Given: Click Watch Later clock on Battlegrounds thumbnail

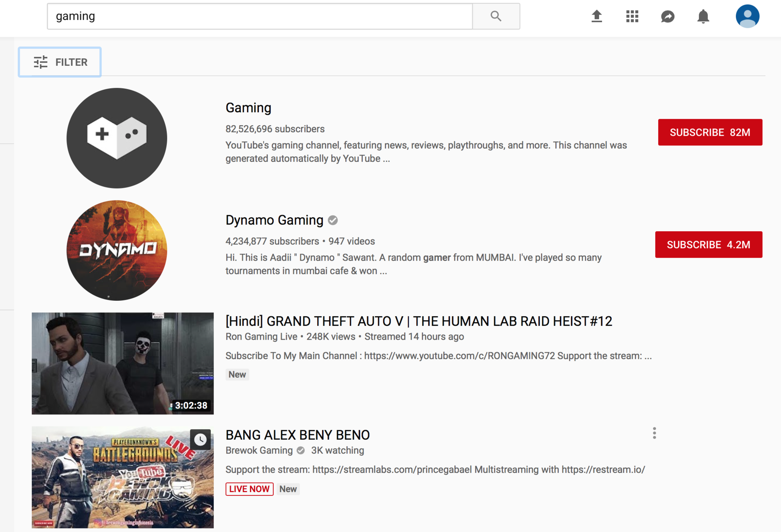Looking at the screenshot, I should pos(200,439).
